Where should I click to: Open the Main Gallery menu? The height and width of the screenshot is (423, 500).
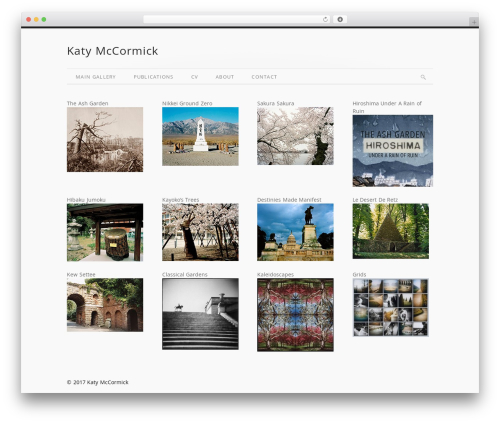tap(95, 77)
